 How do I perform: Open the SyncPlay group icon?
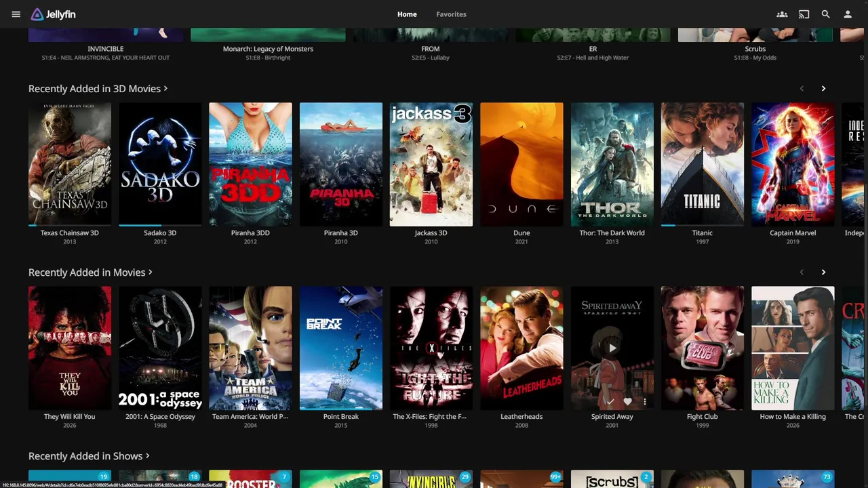coord(782,14)
